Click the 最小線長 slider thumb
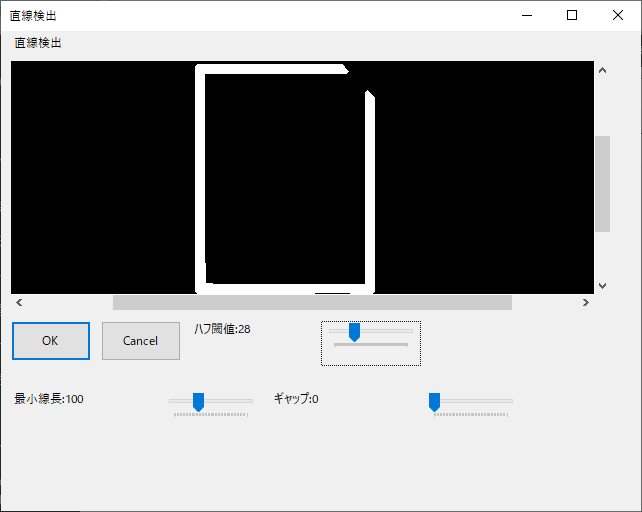 pyautogui.click(x=199, y=402)
